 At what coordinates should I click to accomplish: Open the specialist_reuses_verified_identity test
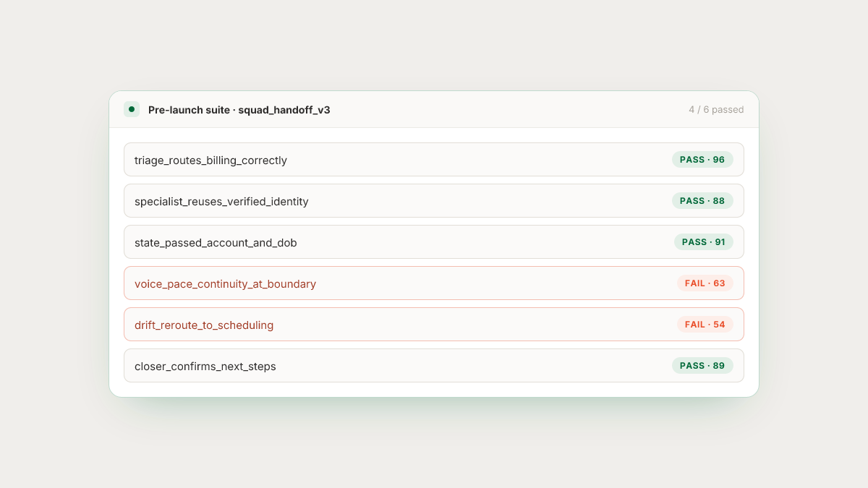point(434,201)
